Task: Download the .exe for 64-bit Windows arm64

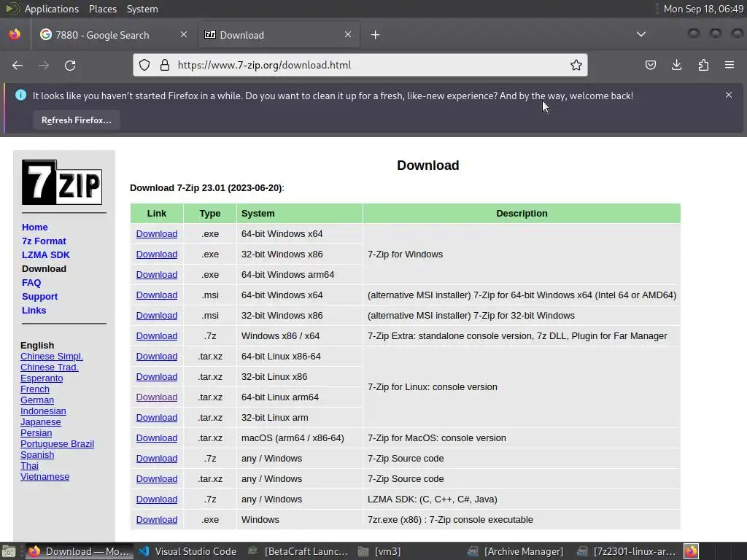Action: tap(157, 275)
